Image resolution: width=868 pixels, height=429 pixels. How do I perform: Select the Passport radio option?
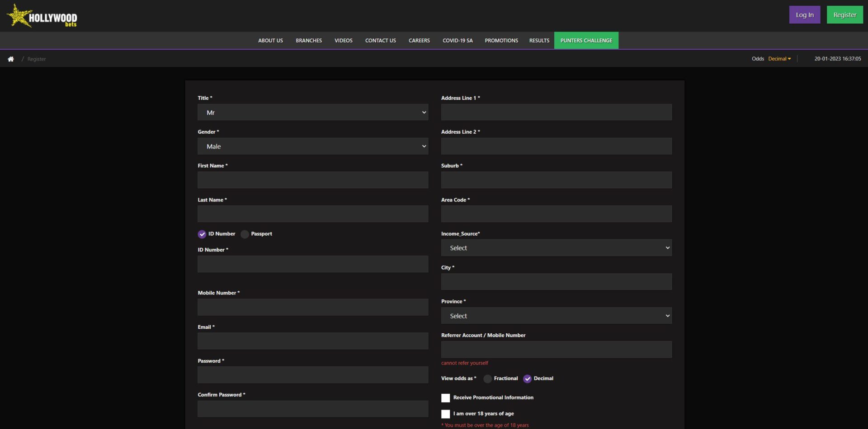pos(245,234)
